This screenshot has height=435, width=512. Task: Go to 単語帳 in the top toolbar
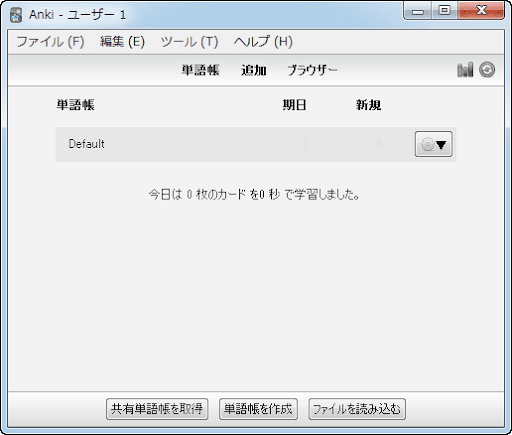pyautogui.click(x=200, y=70)
